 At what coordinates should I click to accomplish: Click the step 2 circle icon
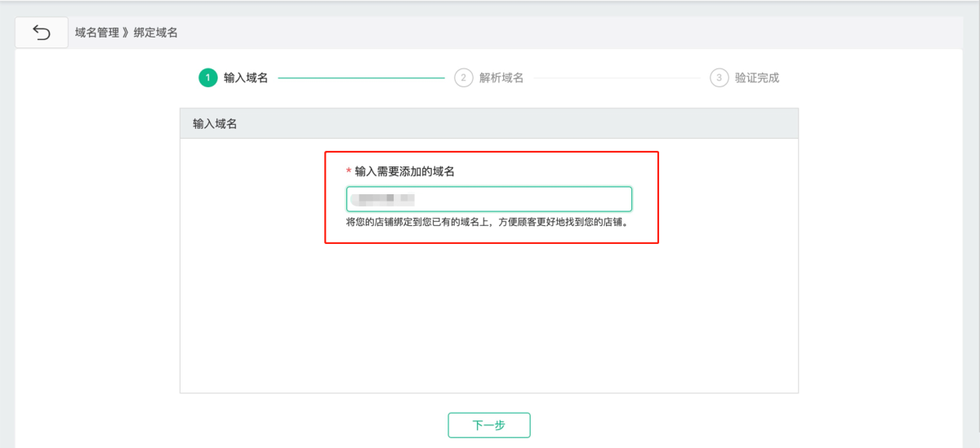[x=464, y=78]
